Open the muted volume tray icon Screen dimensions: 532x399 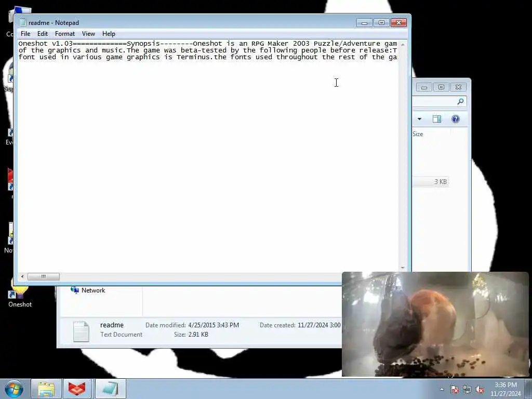(x=480, y=390)
